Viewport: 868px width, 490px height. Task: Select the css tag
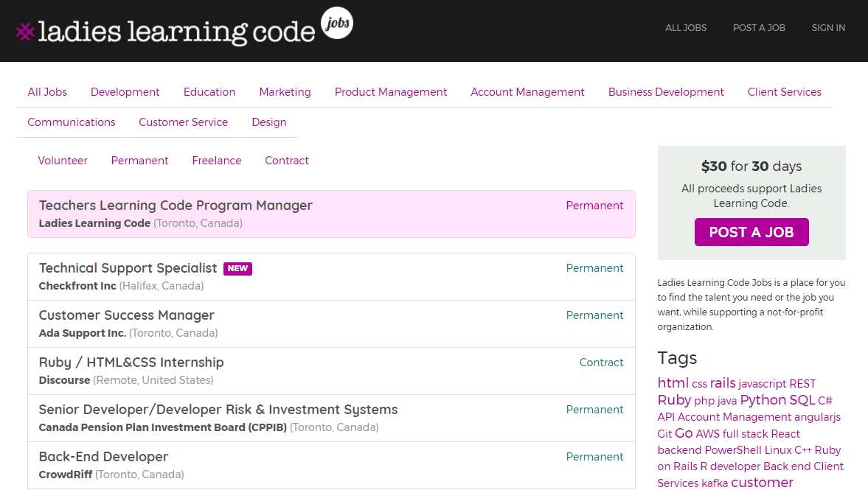pyautogui.click(x=699, y=385)
